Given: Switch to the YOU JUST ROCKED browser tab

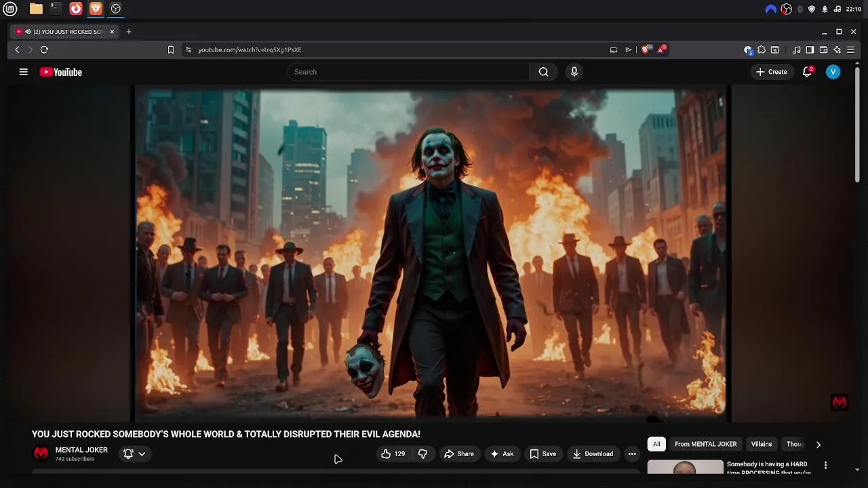Looking at the screenshot, I should 65,32.
